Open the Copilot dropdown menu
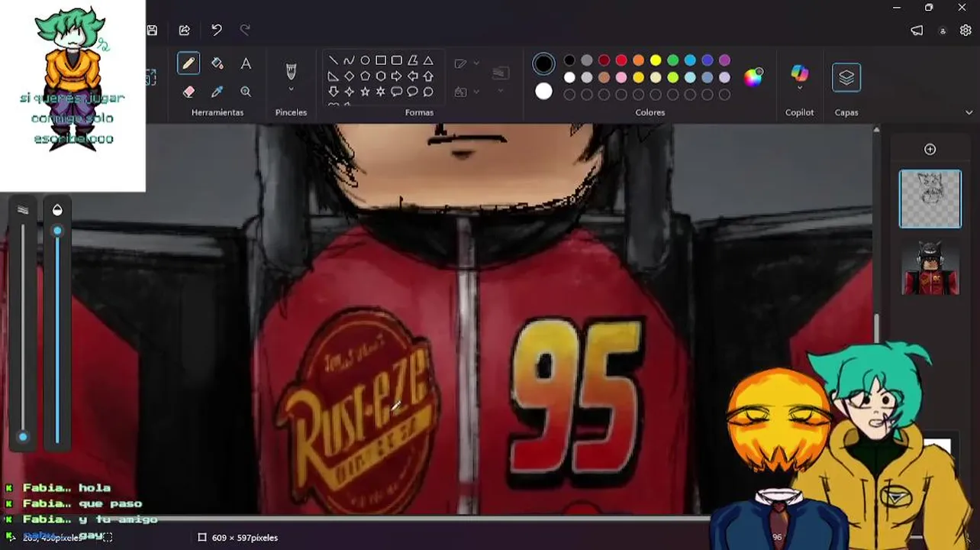Viewport: 980px width, 550px height. 799,89
